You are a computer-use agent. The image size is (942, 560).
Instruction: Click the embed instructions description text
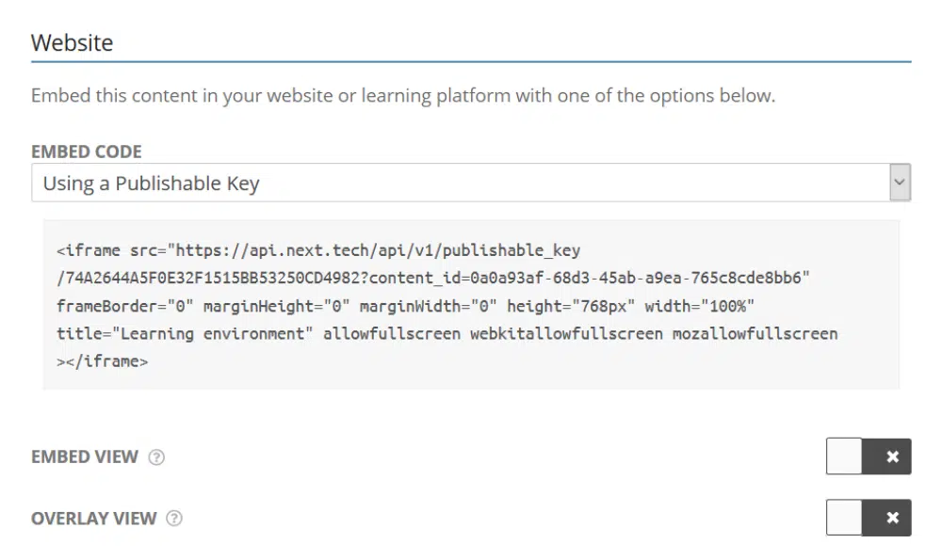402,96
